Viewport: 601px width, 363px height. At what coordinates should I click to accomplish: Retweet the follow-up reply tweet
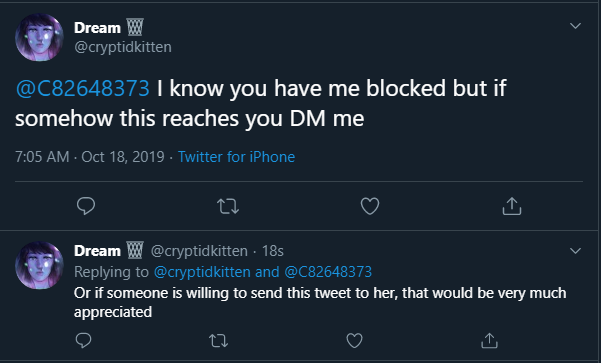pos(218,340)
